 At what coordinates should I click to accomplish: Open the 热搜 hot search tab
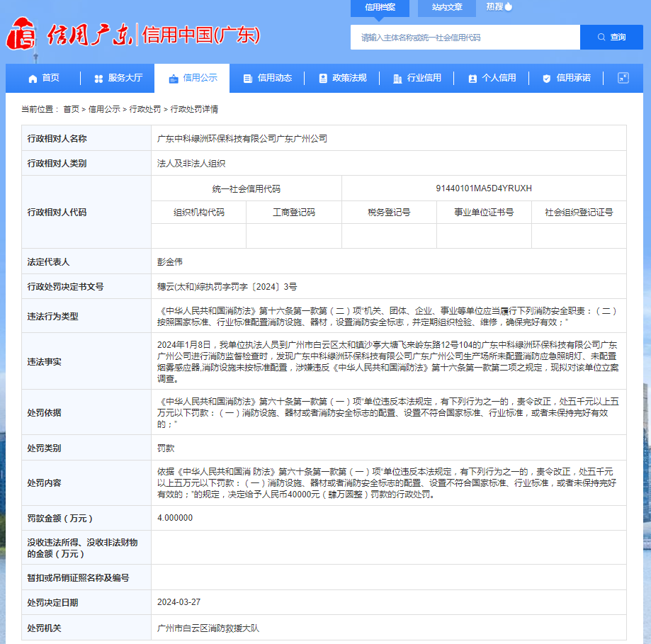coord(499,7)
